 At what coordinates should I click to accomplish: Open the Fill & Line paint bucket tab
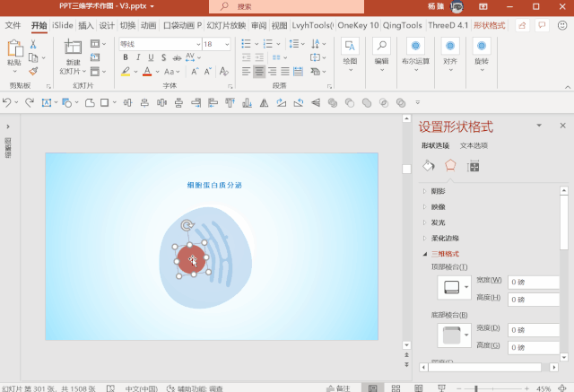[x=429, y=165]
